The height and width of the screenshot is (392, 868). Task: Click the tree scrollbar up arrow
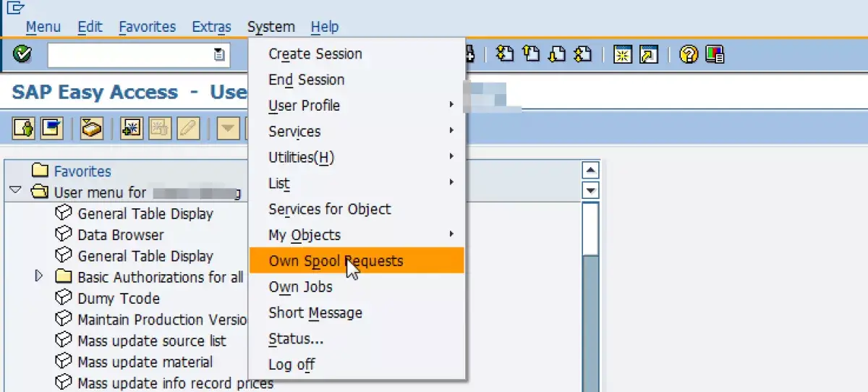click(x=591, y=171)
